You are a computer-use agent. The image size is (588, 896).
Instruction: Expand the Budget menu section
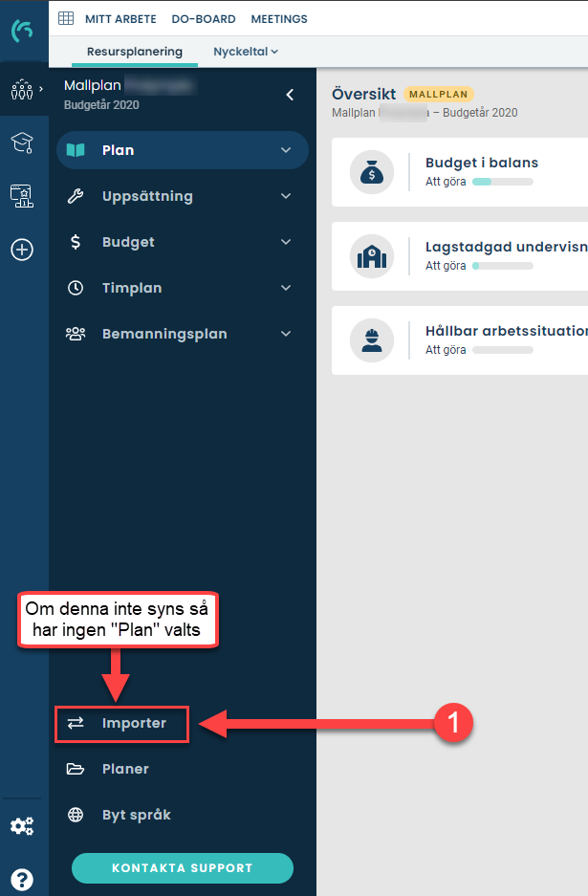point(182,242)
